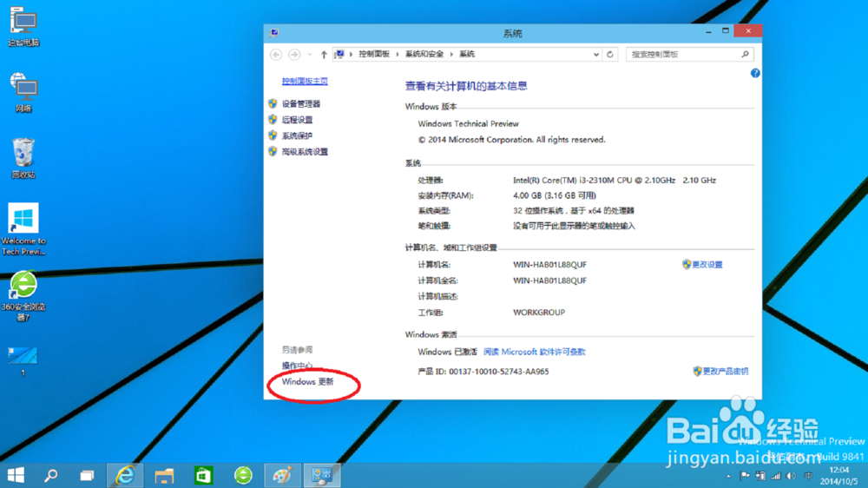Select the computer name WIN-HAB01L88QUF text

[x=549, y=265]
